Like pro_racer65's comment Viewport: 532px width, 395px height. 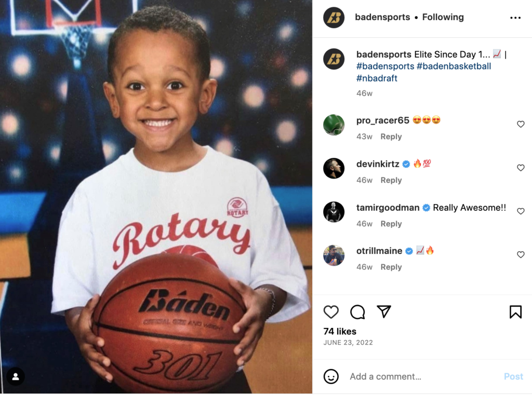coord(521,124)
